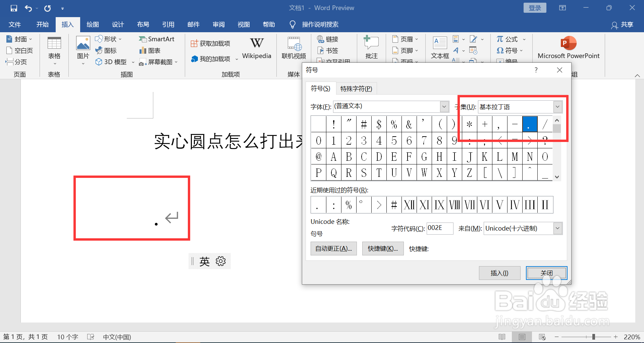Screen dimensions: 644x343
Task: Open Wikipedia add-in
Action: tap(256, 48)
